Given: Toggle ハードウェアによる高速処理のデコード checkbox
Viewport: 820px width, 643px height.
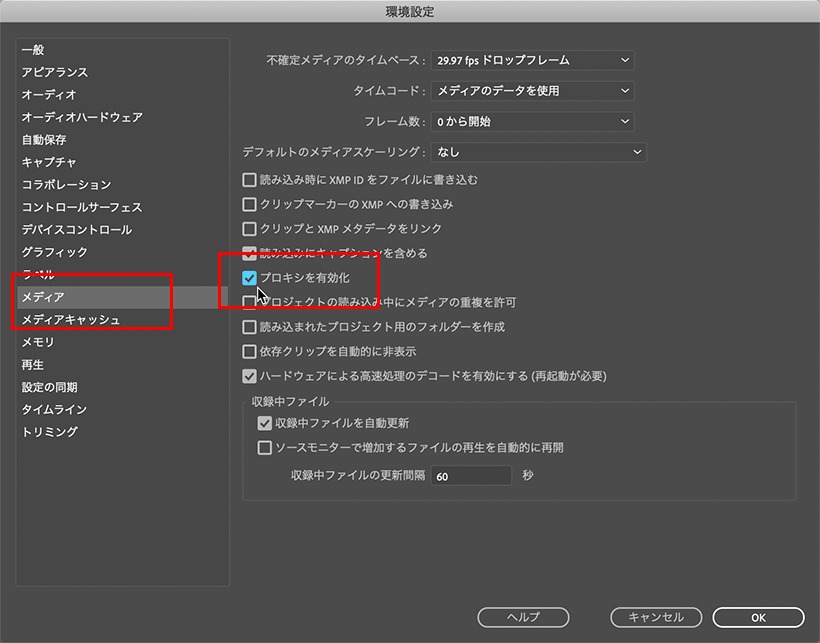Looking at the screenshot, I should 249,376.
